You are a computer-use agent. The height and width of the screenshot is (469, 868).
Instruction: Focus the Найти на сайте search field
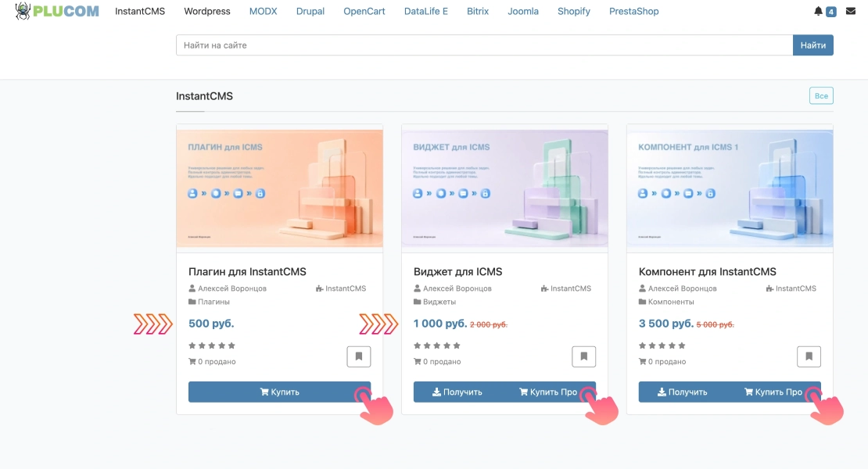pos(484,45)
